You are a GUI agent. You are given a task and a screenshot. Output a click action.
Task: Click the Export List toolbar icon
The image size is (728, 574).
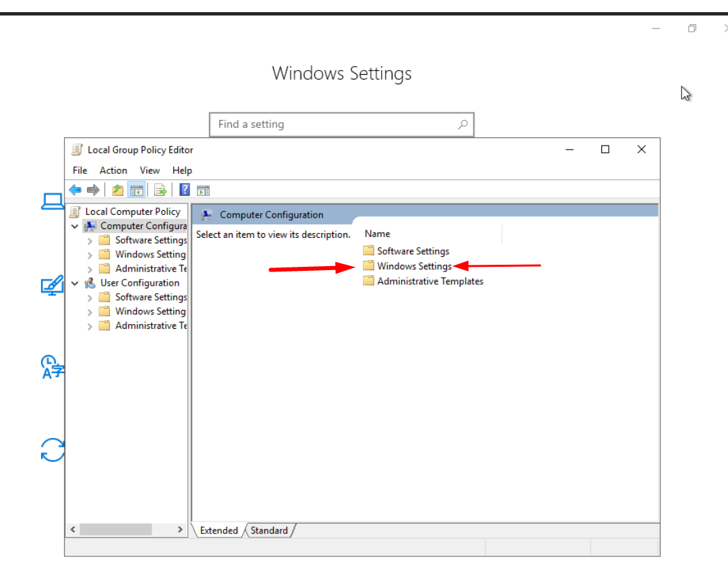tap(160, 190)
